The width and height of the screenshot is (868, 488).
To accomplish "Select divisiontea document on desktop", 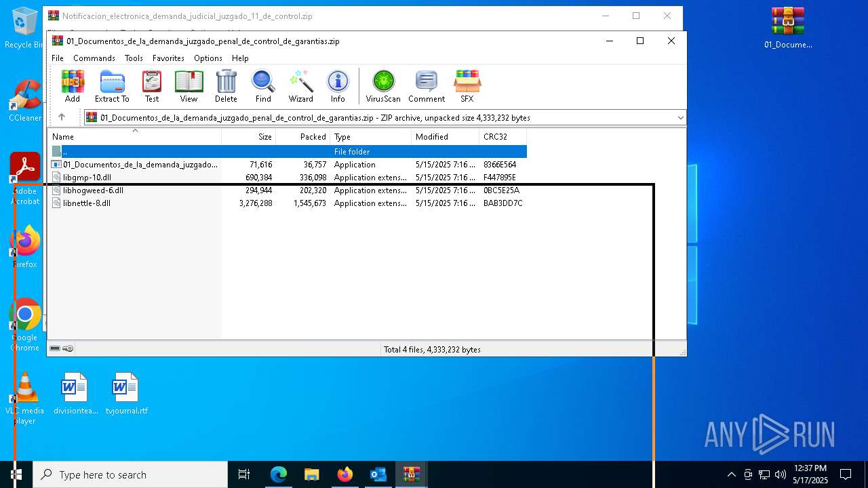I will [x=75, y=394].
